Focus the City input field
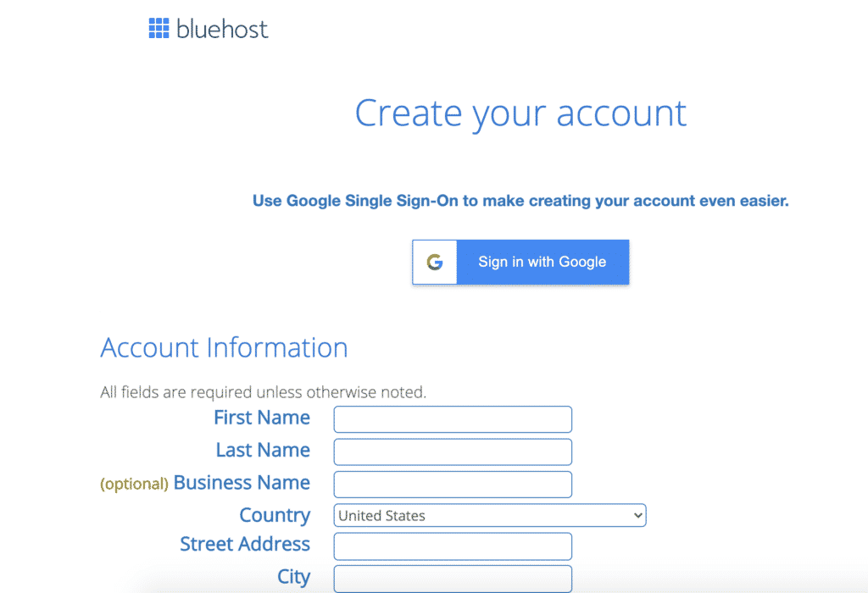 453,579
